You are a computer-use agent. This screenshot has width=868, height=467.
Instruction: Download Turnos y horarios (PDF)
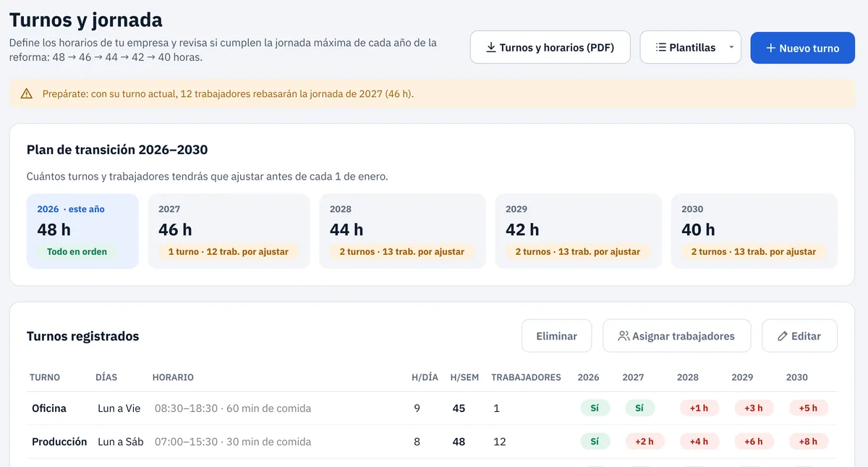[550, 48]
